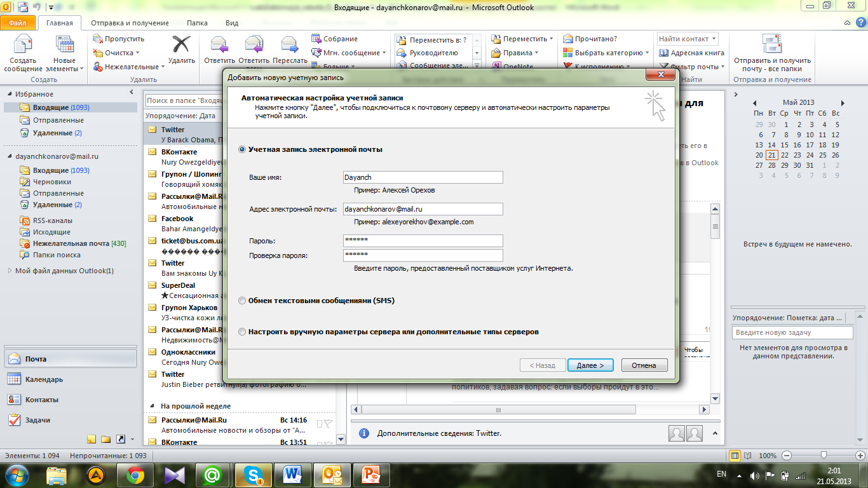Click the info icon beside Дополнительные сведения

364,433
